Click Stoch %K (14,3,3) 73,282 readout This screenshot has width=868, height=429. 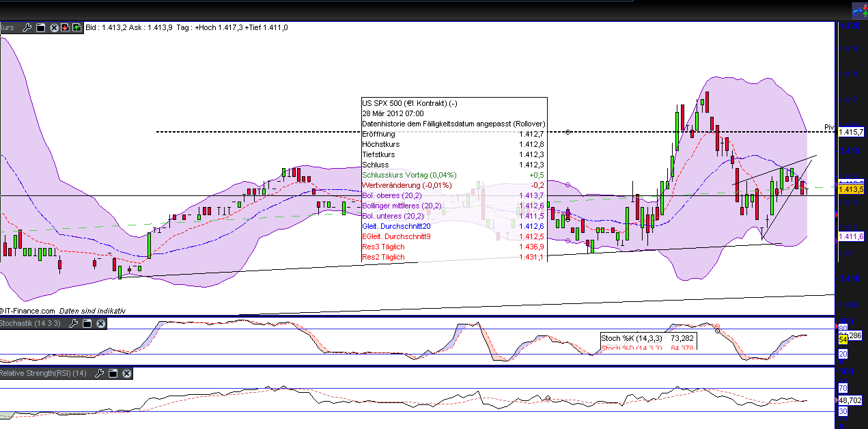[x=647, y=338]
